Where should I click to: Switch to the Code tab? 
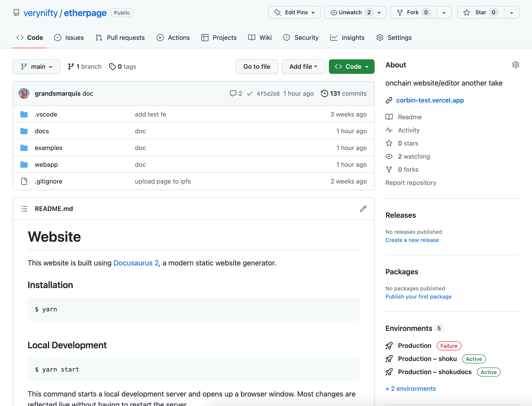click(x=30, y=38)
